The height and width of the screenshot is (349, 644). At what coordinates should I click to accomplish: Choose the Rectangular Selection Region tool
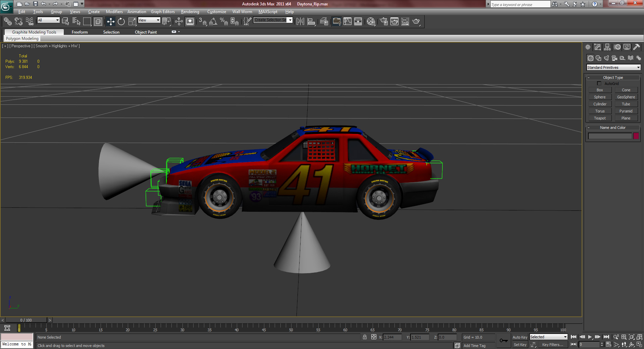(87, 21)
